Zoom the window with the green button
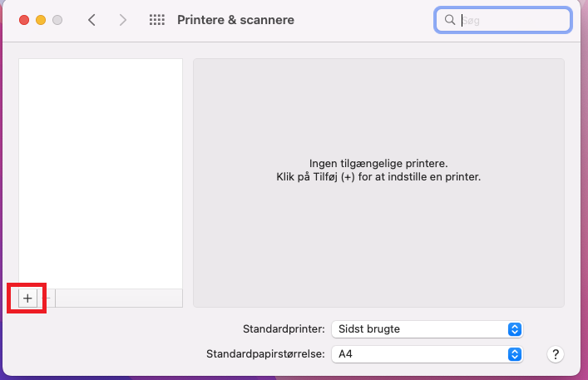 click(x=57, y=20)
